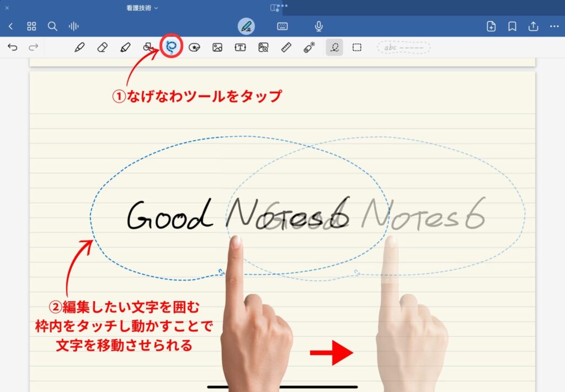
Task: Close the 看護技術 document tab
Action: (x=7, y=8)
